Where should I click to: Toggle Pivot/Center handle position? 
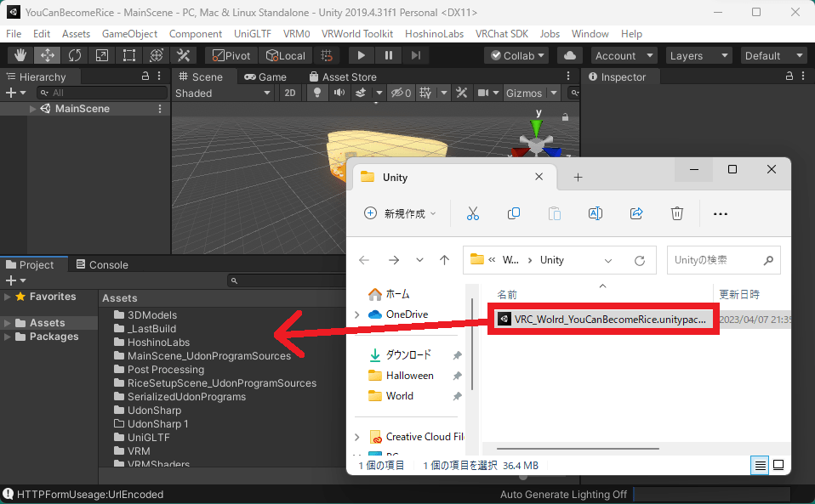(231, 55)
